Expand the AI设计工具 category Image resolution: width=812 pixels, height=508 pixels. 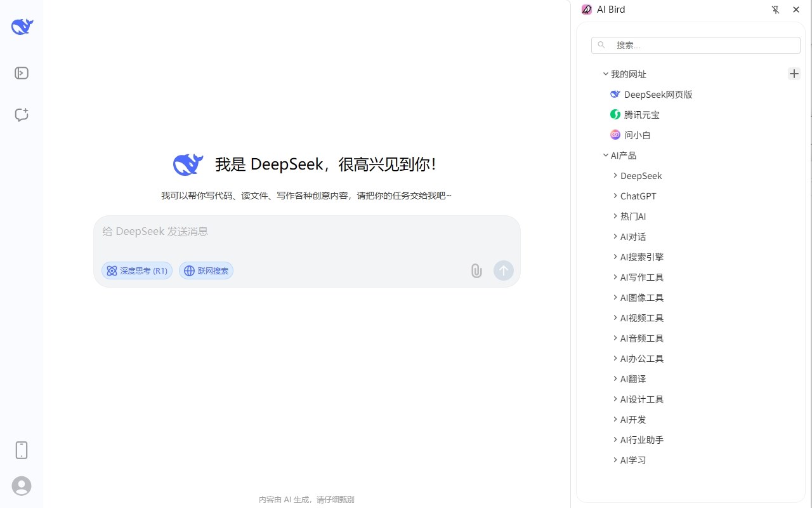(615, 399)
